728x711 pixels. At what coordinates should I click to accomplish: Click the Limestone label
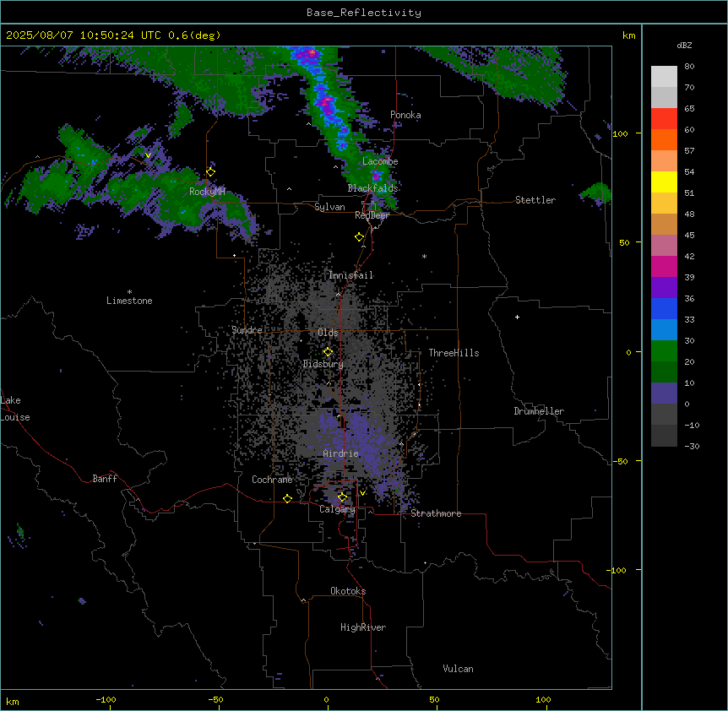[129, 301]
